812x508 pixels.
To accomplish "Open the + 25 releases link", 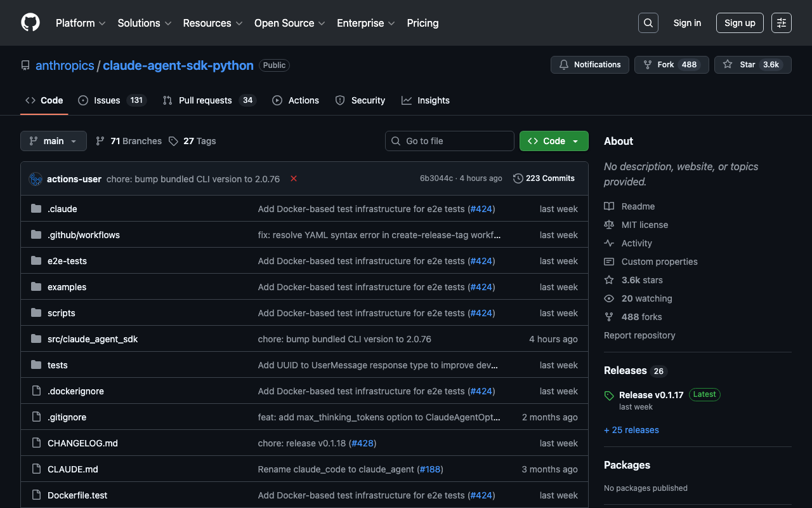I will coord(631,430).
